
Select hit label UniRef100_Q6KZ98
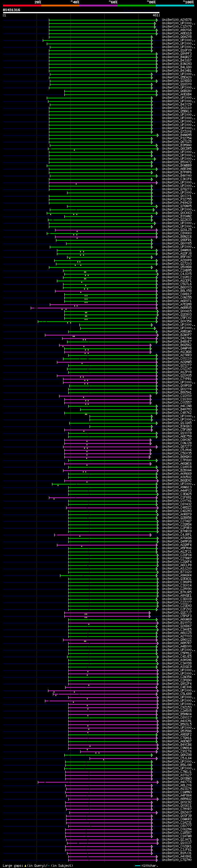click(x=177, y=755)
